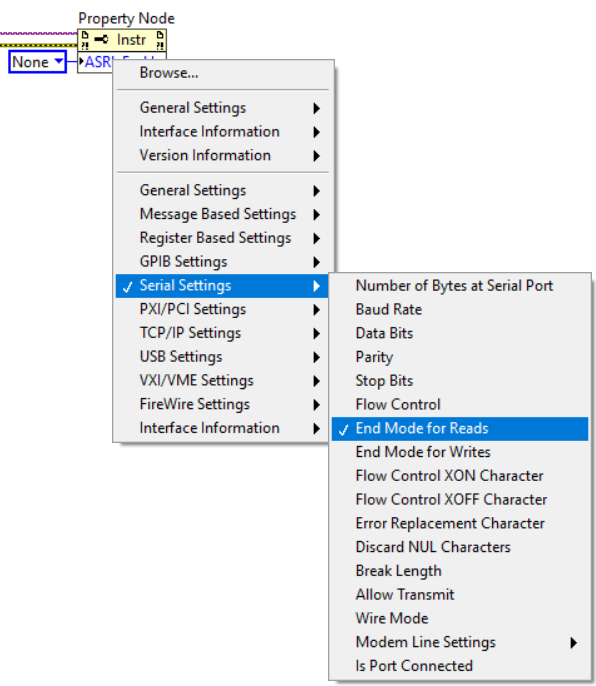Open the TCP/IP Settings submenu

pos(222,333)
